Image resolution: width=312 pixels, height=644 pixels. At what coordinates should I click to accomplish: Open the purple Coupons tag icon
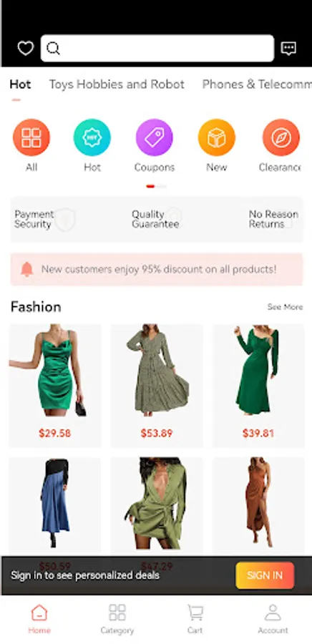point(155,137)
